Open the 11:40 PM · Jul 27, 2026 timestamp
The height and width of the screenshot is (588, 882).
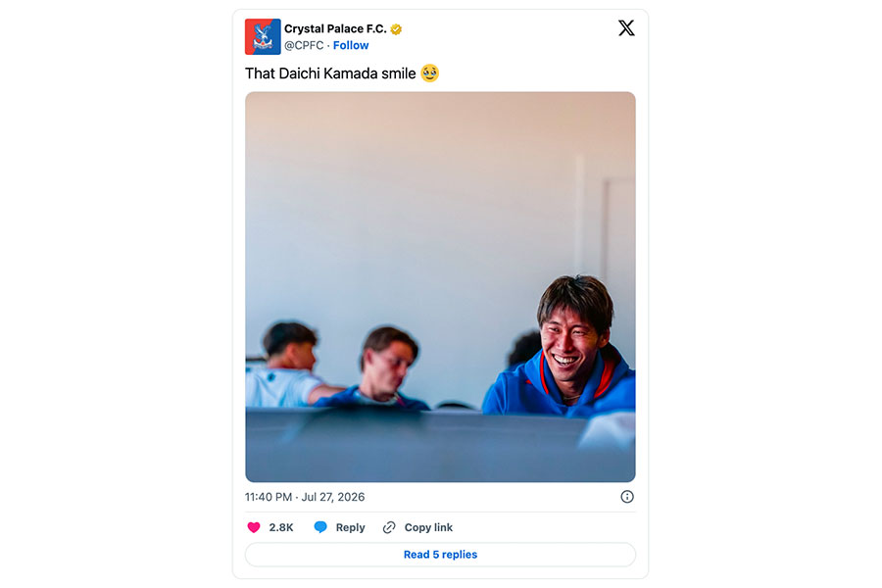point(305,497)
